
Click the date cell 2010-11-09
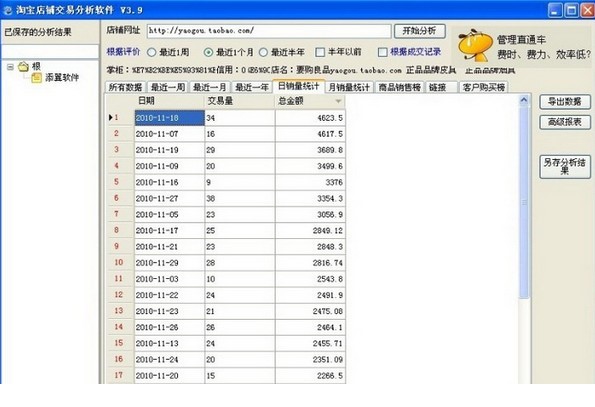tap(170, 166)
